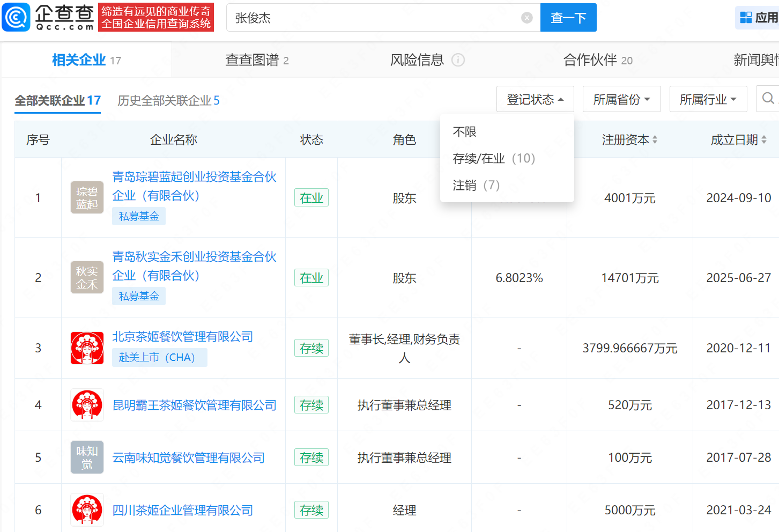The width and height of the screenshot is (779, 532).
Task: Select 存续/在业 (10) filter option
Action: coord(493,159)
